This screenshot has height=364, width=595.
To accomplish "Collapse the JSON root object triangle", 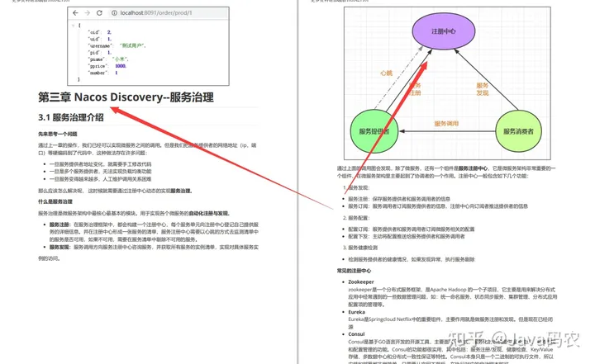I will [x=74, y=26].
